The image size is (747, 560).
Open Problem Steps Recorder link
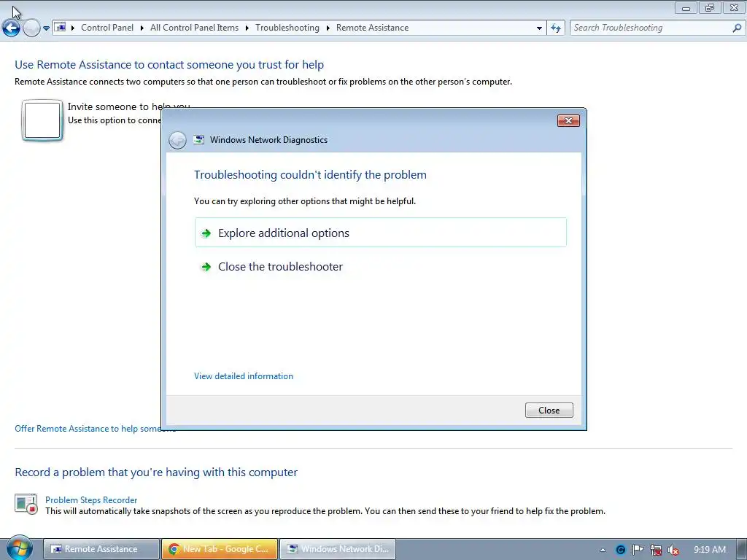[91, 500]
